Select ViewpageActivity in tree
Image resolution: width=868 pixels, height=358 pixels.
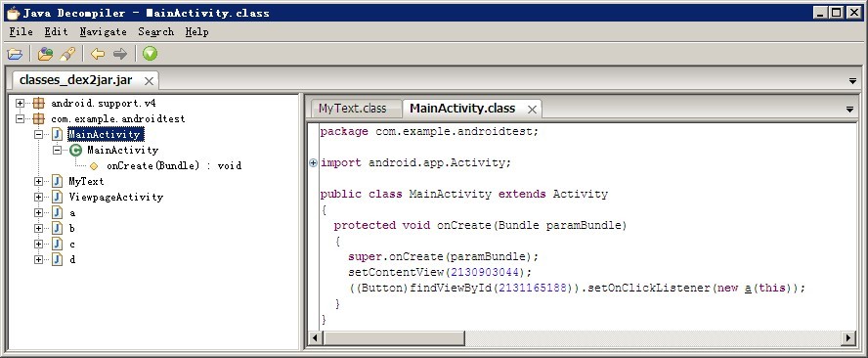pyautogui.click(x=115, y=197)
